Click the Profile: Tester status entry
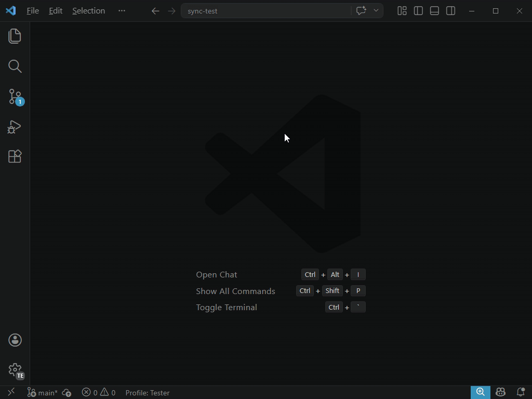The height and width of the screenshot is (399, 532). [147, 393]
